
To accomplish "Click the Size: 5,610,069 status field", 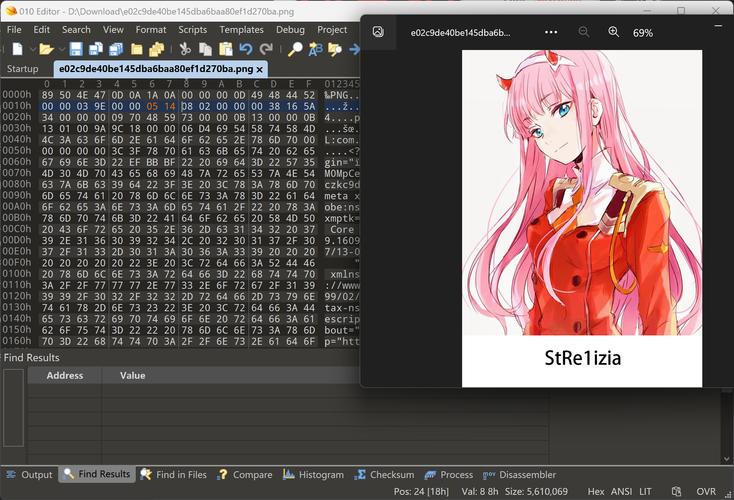I will (x=536, y=492).
